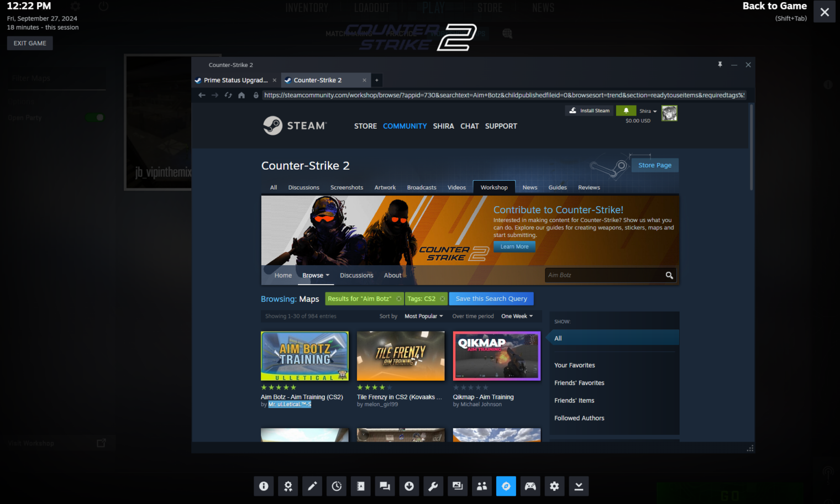Open the Aim Botz Training thumbnail
This screenshot has width=840, height=504.
(305, 356)
